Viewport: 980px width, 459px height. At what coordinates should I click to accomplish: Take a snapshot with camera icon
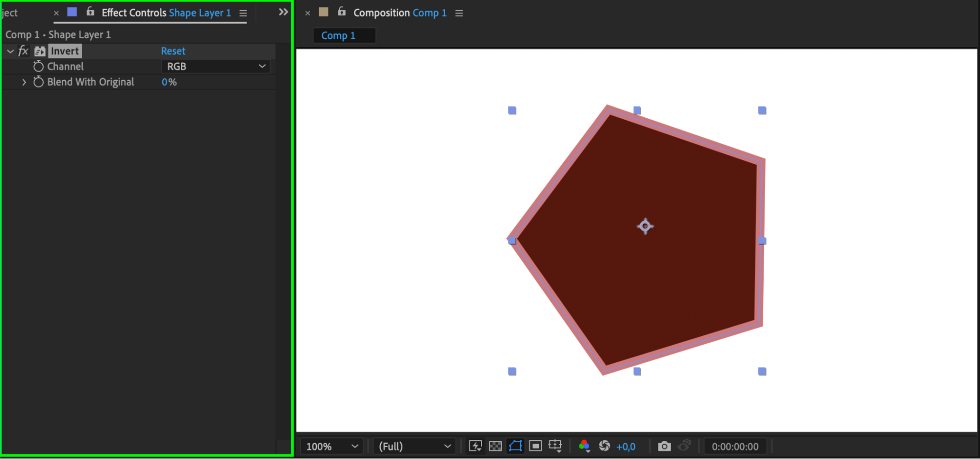coord(664,446)
